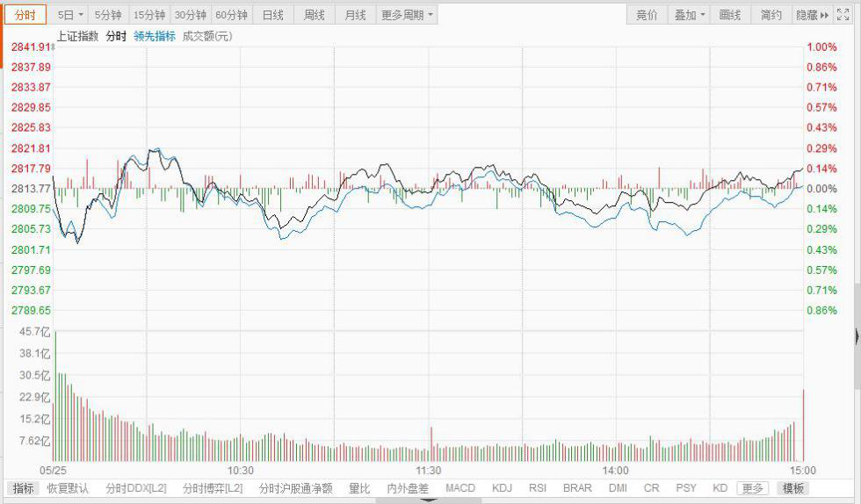Click the 05/25 date label
This screenshot has height=504, width=861.
point(54,471)
